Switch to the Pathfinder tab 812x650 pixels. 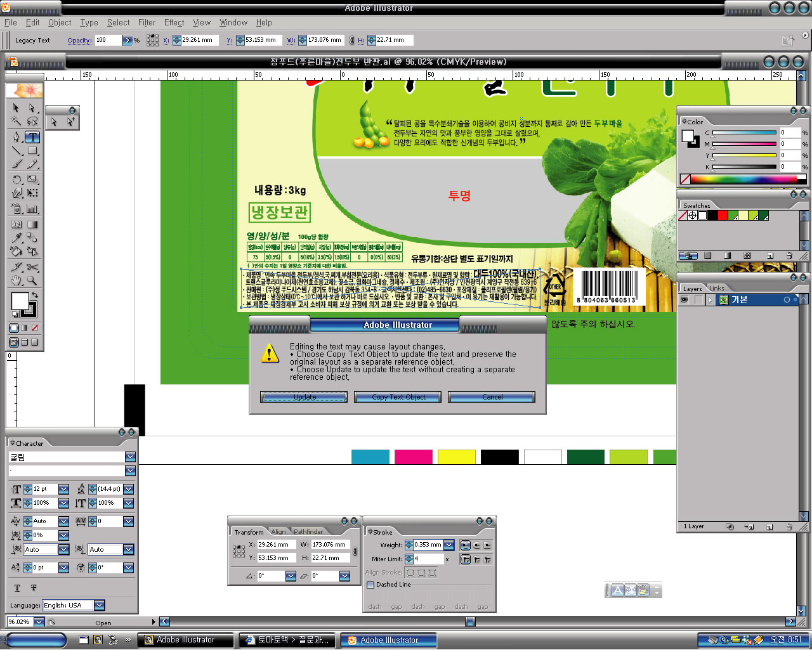point(308,531)
